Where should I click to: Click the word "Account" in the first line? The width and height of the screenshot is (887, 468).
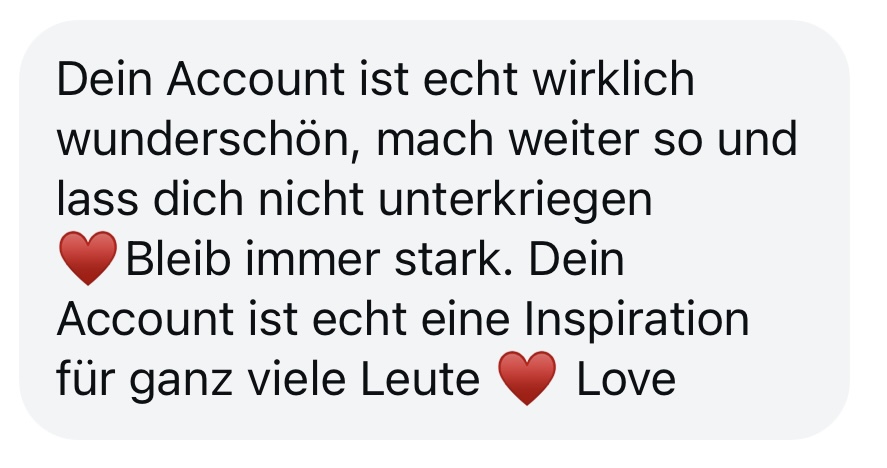(256, 79)
